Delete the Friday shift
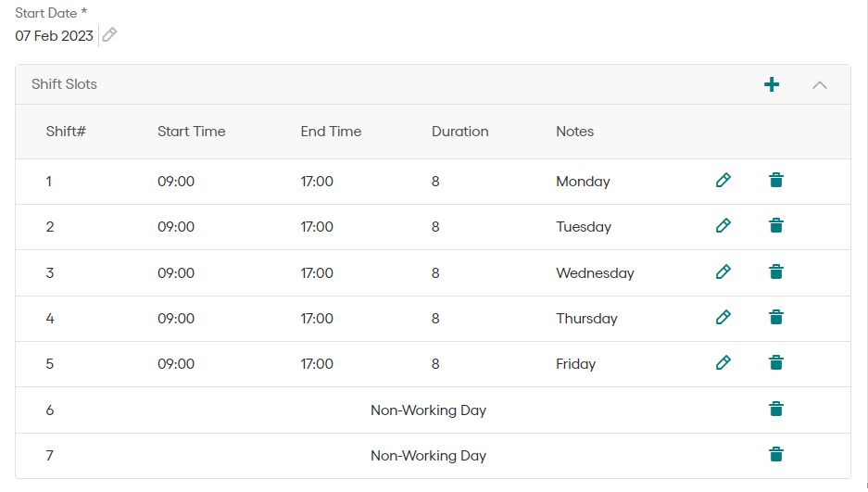 pos(776,363)
